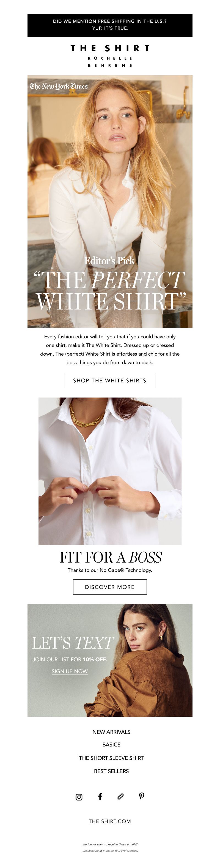Click the New York Times logo
220x868 pixels.
59,86
